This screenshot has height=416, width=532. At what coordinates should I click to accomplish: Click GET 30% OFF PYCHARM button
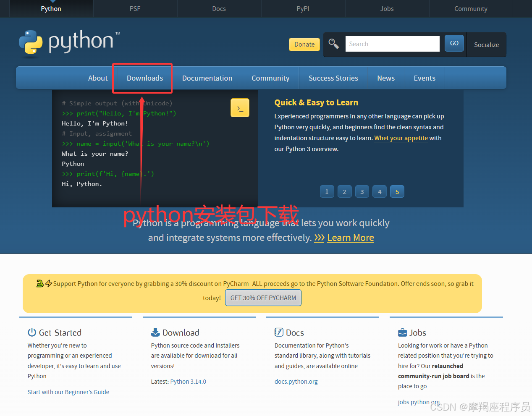coord(263,298)
